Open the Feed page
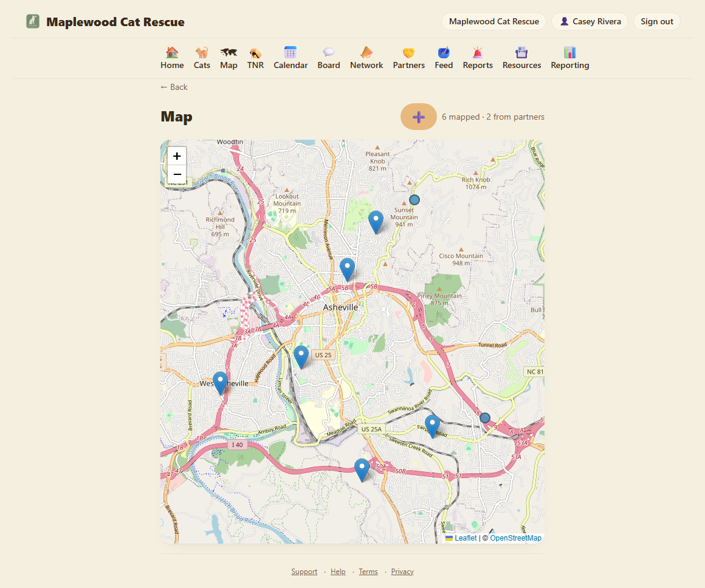The height and width of the screenshot is (588, 705). pyautogui.click(x=444, y=58)
